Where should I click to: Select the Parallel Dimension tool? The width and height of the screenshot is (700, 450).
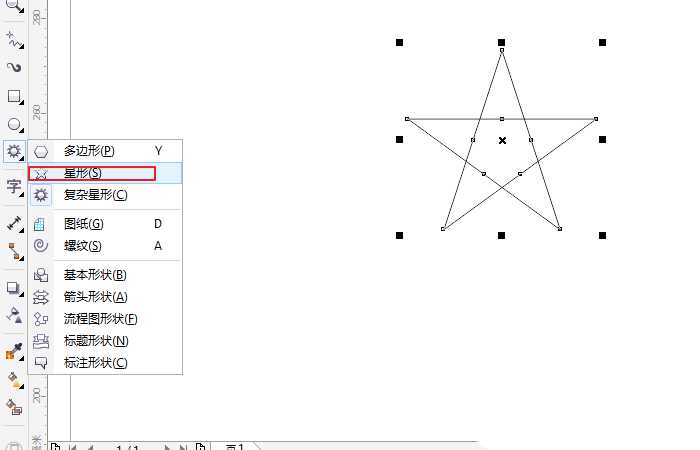[14, 221]
